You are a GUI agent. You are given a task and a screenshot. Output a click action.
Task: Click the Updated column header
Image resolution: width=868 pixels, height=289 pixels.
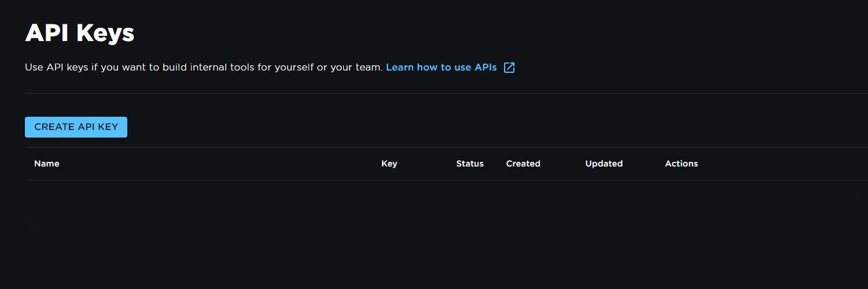click(604, 164)
